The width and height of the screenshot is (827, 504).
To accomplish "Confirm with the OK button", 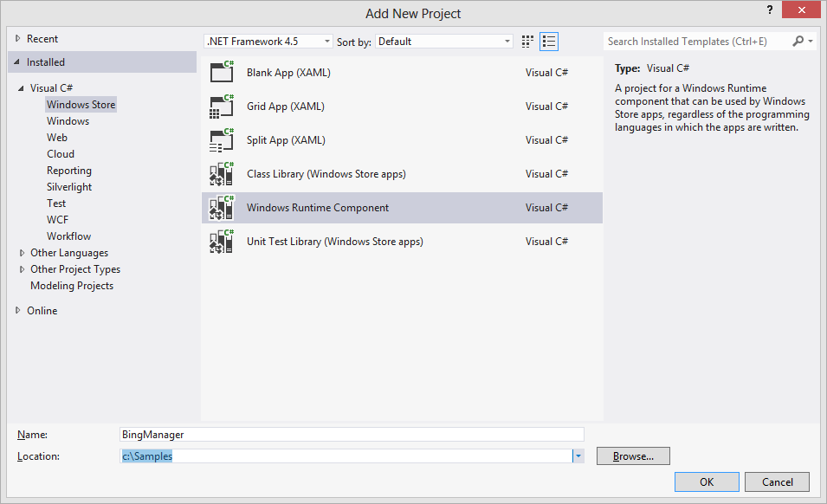I will point(707,481).
